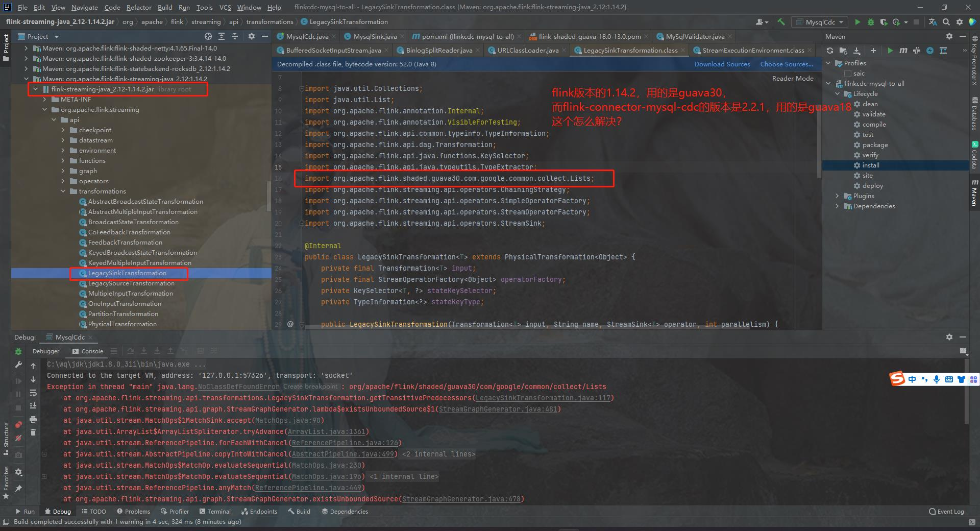980x531 pixels.
Task: Open Terminal tool window tab
Action: click(x=214, y=511)
